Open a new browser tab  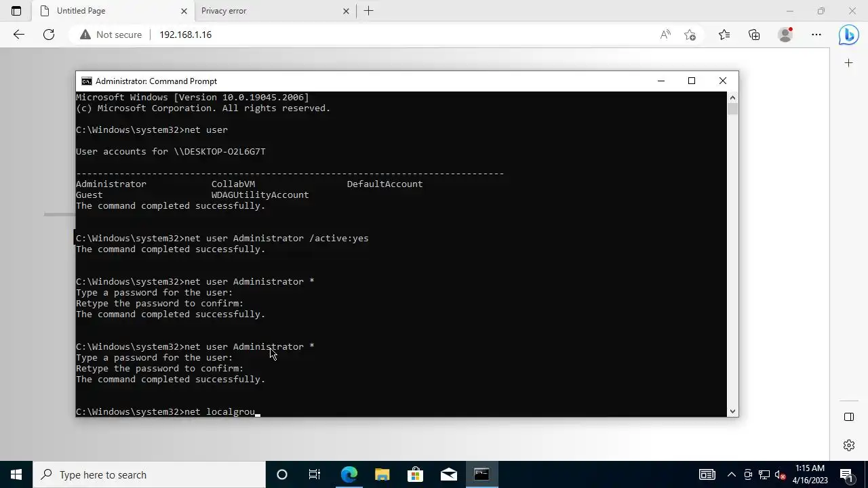369,11
